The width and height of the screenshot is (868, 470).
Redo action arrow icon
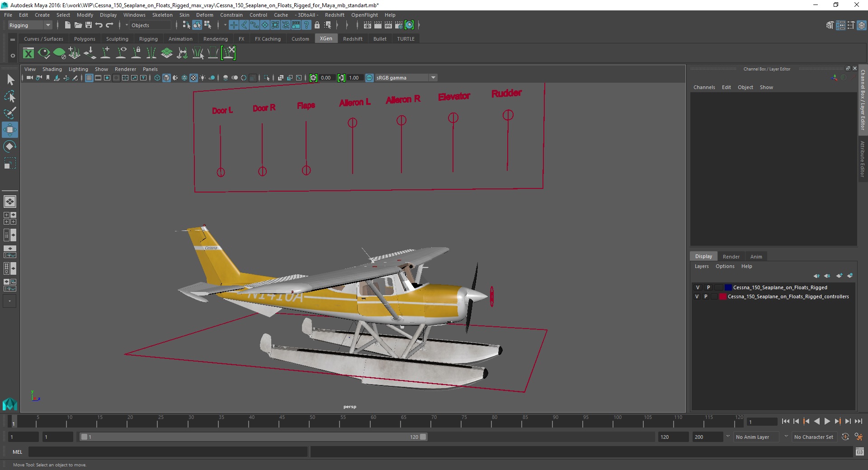coord(109,25)
